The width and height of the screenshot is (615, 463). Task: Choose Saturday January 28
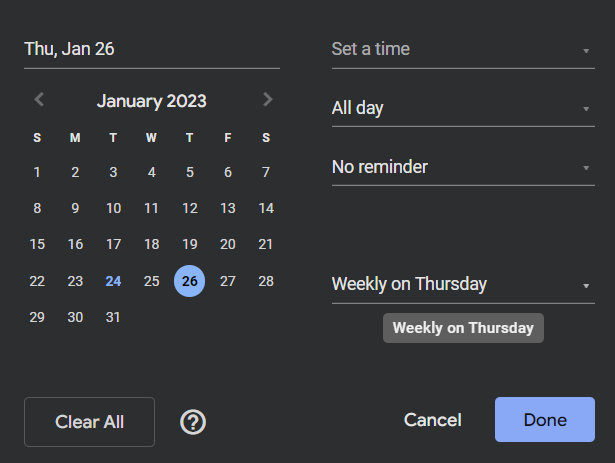click(266, 281)
